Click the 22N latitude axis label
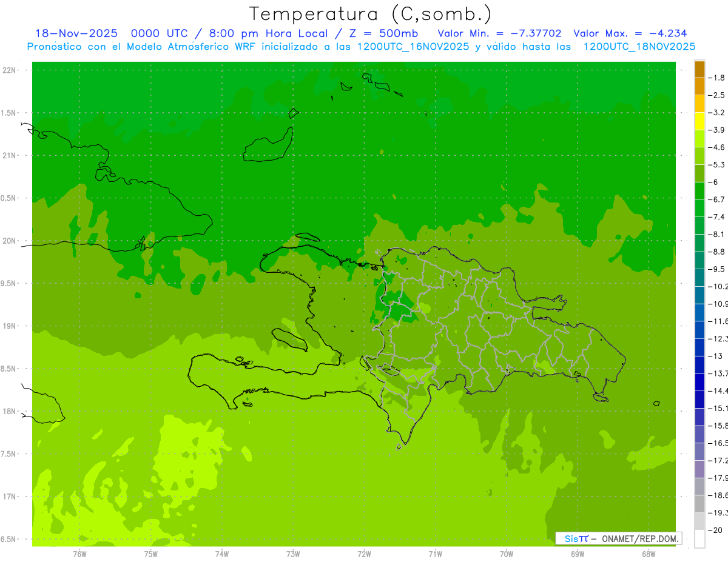Screen dimensions: 728x562 coord(9,70)
